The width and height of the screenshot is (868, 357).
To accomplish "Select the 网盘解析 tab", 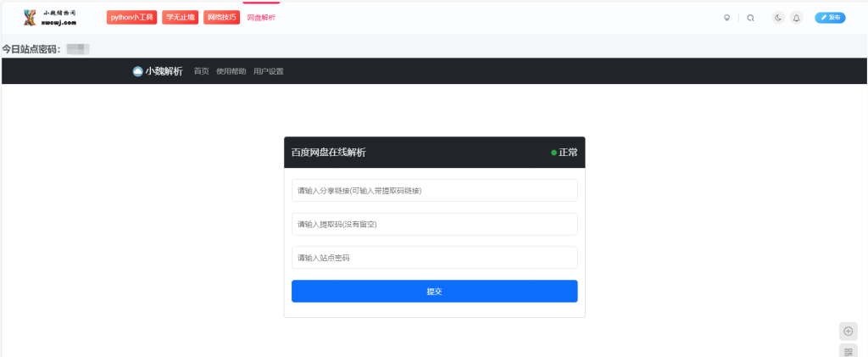I will [x=261, y=18].
